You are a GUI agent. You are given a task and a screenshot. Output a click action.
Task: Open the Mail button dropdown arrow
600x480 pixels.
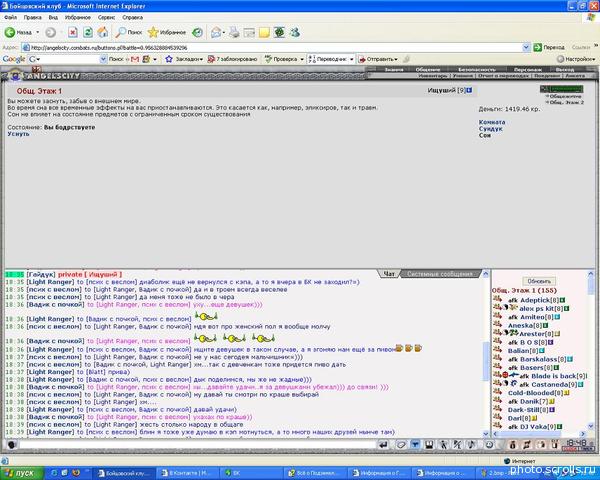223,33
